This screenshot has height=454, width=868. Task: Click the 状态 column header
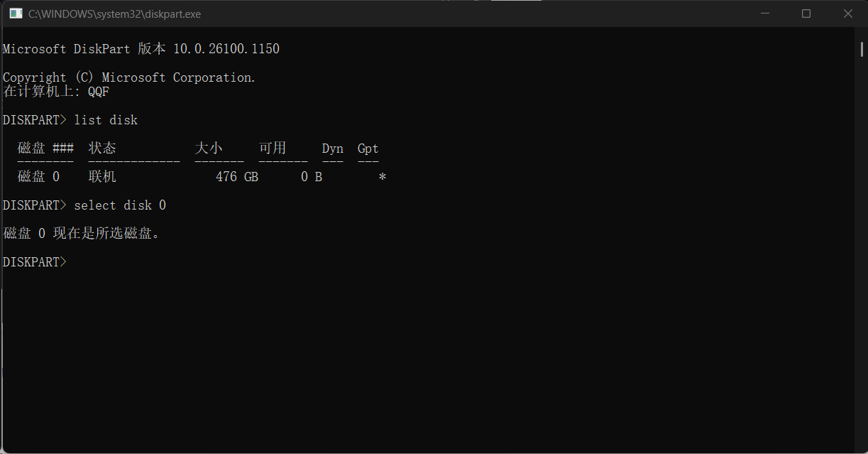[102, 148]
